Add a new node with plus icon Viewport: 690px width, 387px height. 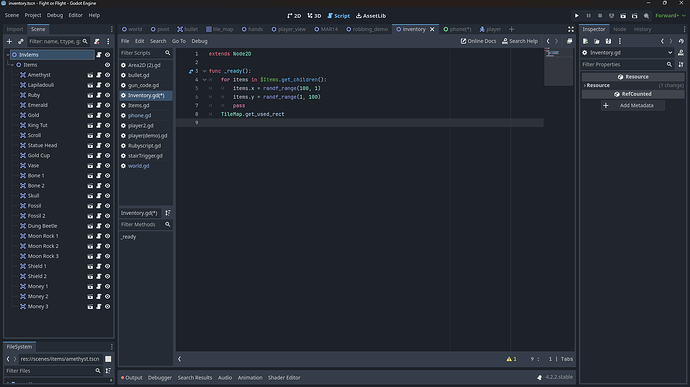9,41
